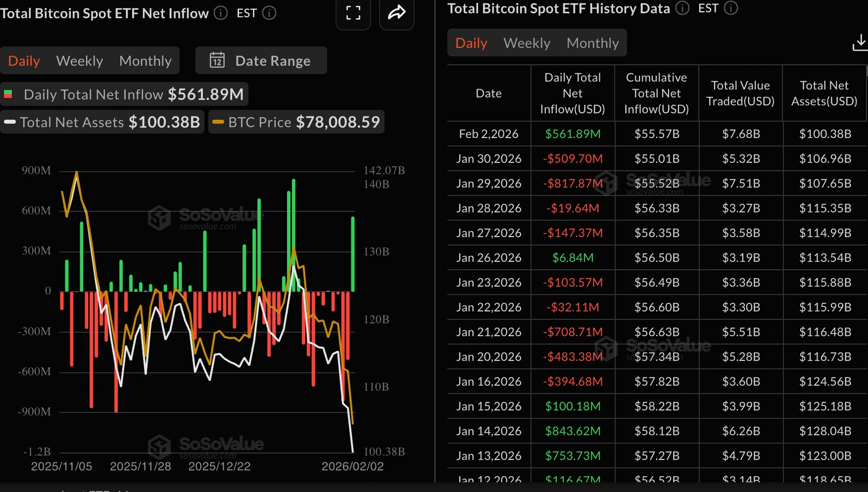Click the info icon next to EST above the table
The width and height of the screenshot is (868, 492).
tap(730, 8)
